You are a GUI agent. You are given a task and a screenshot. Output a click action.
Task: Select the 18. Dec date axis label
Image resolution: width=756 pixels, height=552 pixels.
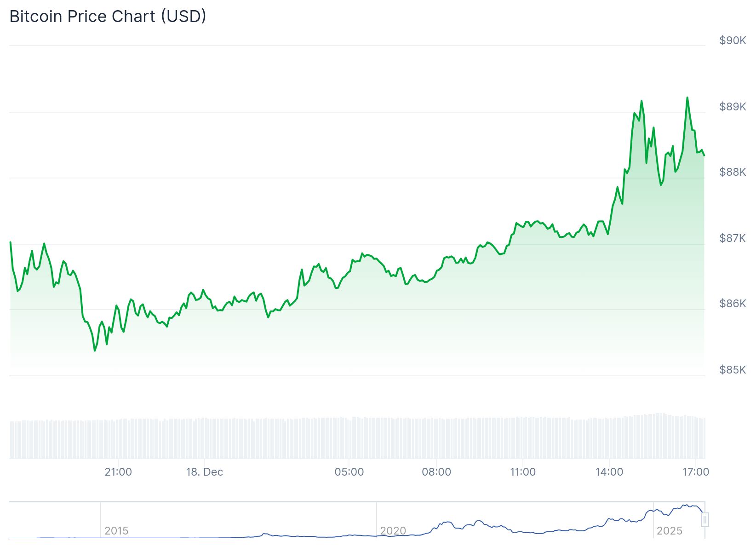205,472
